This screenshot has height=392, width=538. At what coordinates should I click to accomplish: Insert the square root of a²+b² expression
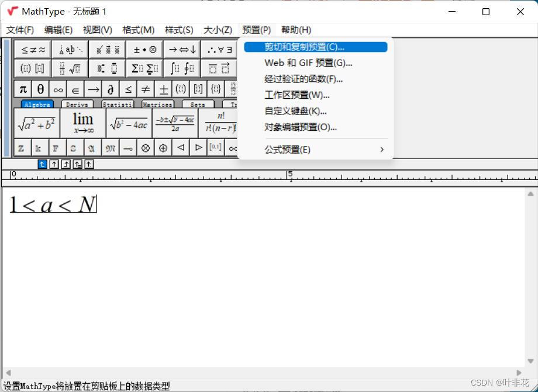click(37, 123)
